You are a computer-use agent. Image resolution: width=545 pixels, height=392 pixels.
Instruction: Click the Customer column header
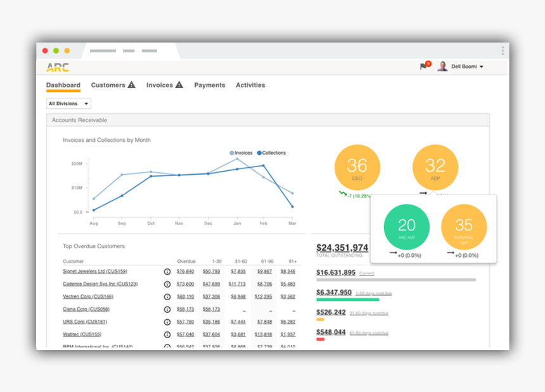click(73, 261)
